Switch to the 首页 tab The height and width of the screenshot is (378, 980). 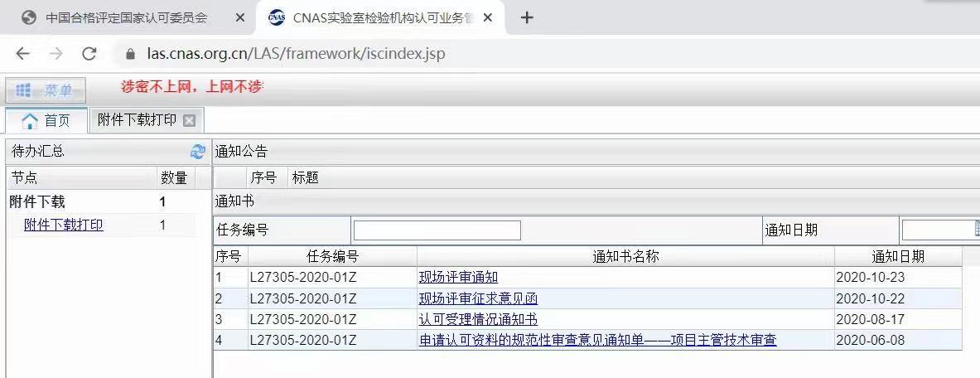(46, 120)
